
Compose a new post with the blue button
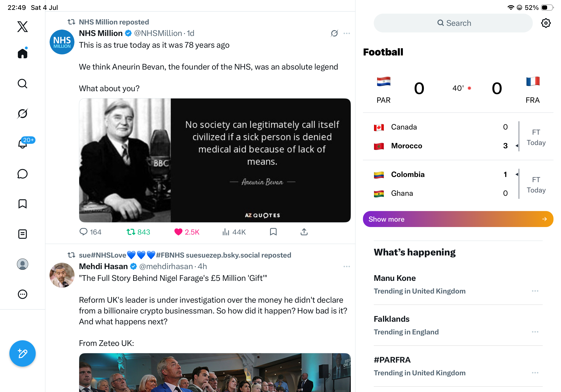coord(23,353)
